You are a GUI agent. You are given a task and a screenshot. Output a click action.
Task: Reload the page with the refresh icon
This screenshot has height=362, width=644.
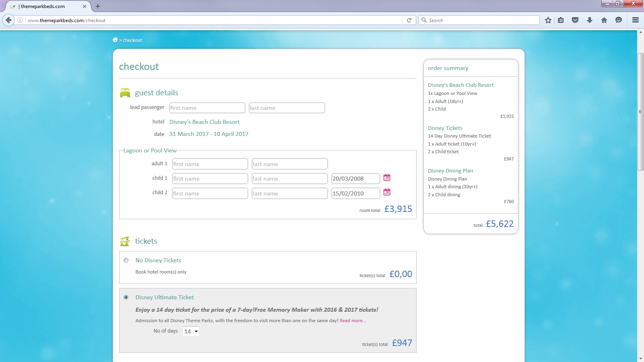pyautogui.click(x=409, y=20)
